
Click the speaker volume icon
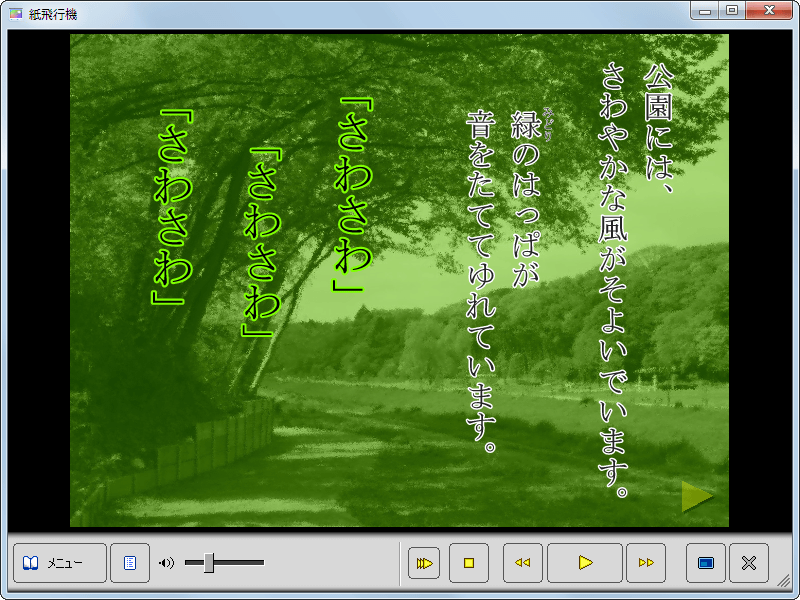pyautogui.click(x=166, y=563)
